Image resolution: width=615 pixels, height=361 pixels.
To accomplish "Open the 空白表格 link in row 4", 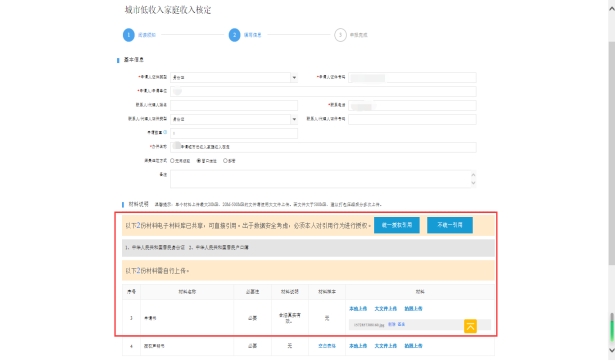I will [x=327, y=346].
